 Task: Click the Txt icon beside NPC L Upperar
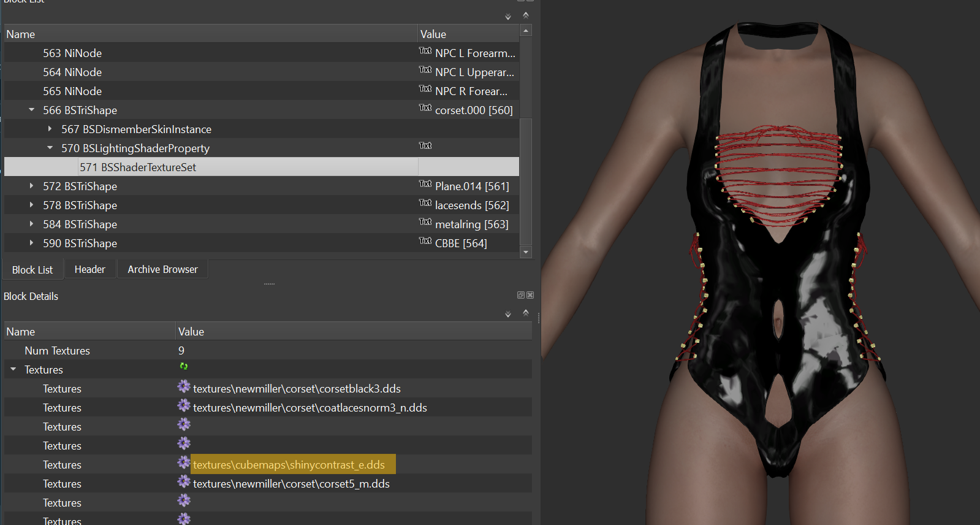(425, 70)
